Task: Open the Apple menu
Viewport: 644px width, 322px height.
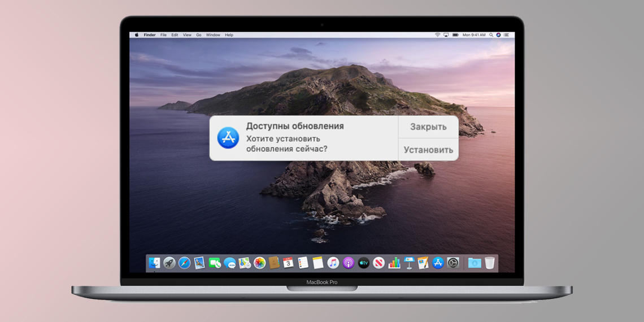Action: [x=136, y=35]
